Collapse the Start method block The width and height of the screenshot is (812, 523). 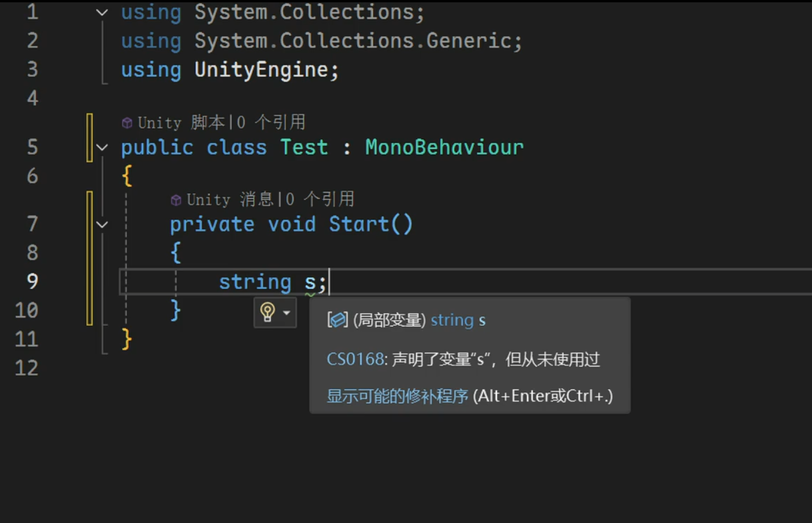(x=102, y=224)
